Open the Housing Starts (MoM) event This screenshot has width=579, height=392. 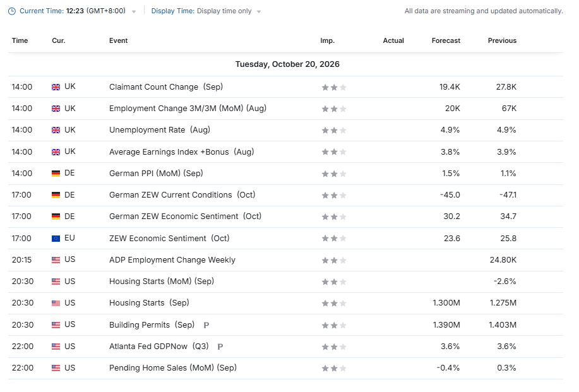coord(162,282)
